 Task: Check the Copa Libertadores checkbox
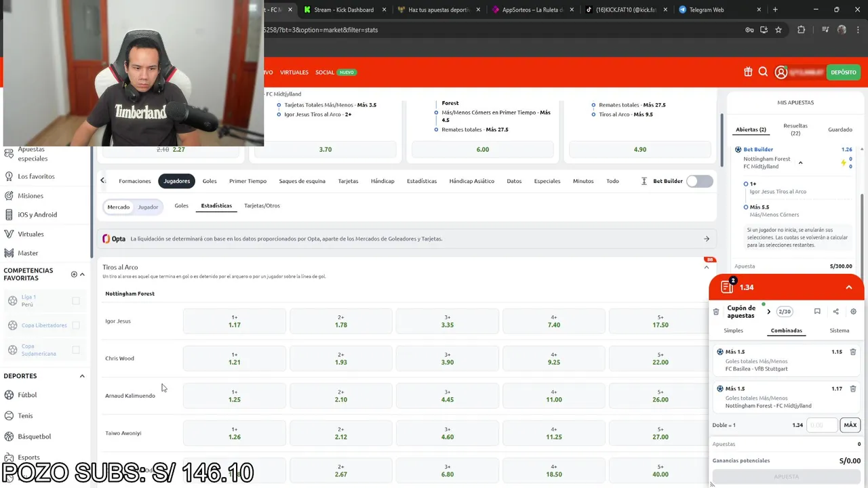coord(76,325)
